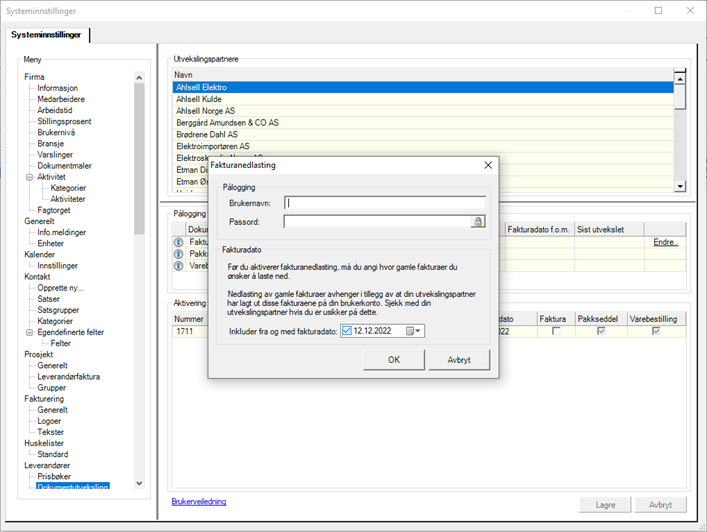707x532 pixels.
Task: Open Info.meldinger under Generelt
Action: pos(61,233)
